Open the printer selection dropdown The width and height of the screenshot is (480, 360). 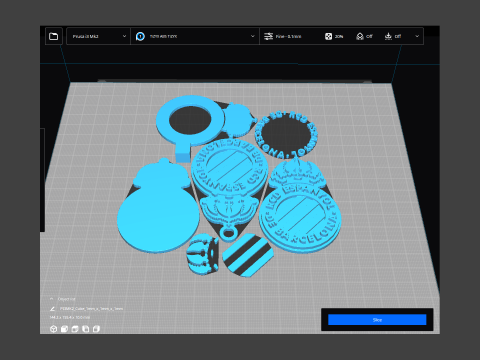[x=98, y=36]
